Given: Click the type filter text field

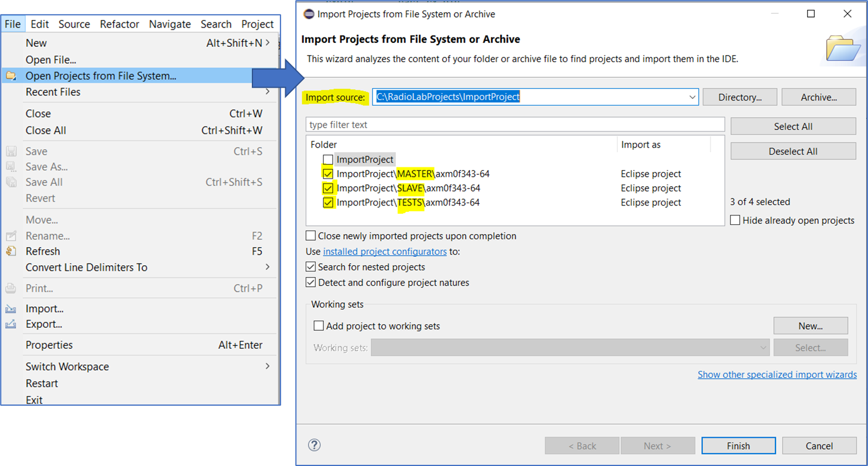Looking at the screenshot, I should pos(515,125).
